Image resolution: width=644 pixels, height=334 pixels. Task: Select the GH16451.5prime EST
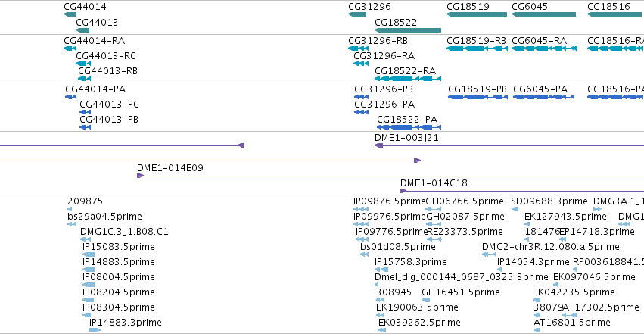pyautogui.click(x=426, y=301)
